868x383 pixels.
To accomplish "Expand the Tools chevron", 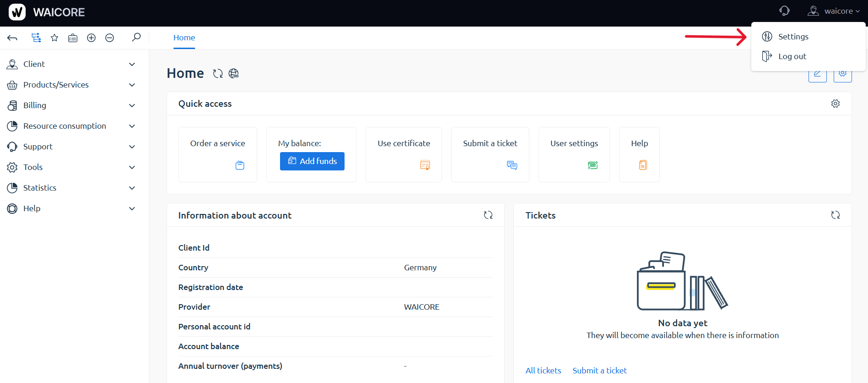I will pyautogui.click(x=132, y=167).
